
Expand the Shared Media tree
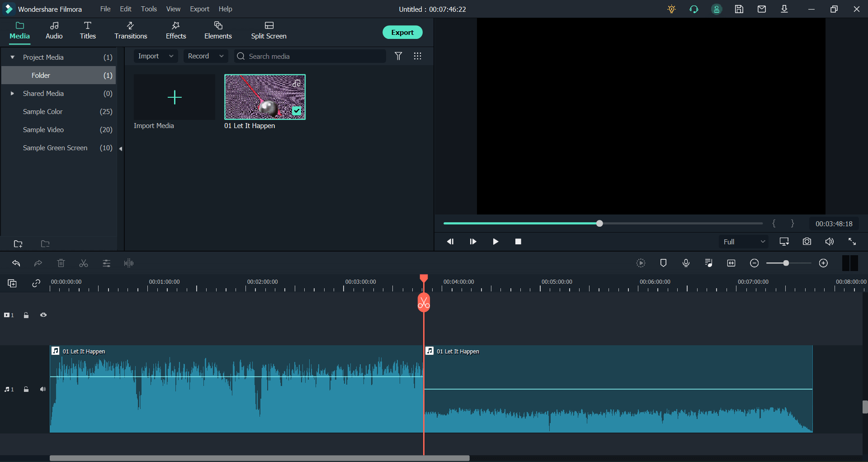13,93
